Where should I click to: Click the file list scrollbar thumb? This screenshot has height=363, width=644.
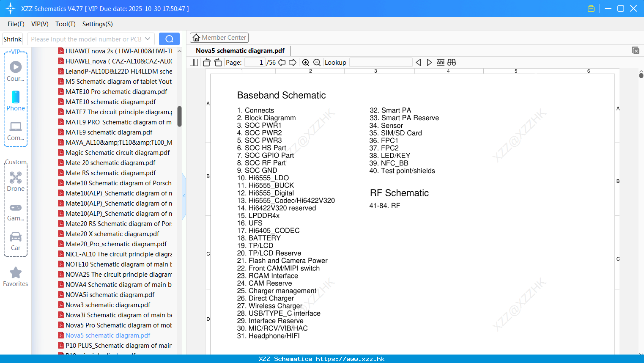tap(179, 116)
